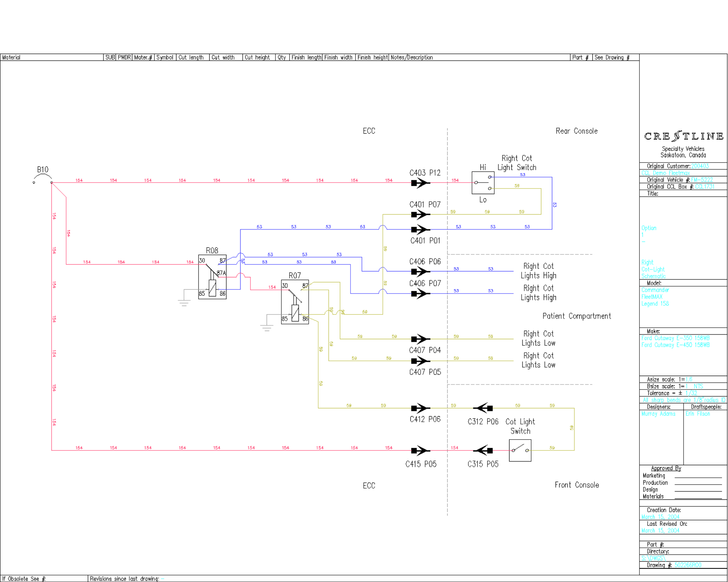
Task: Click the C403 P12 connector arrow
Action: tap(420, 183)
